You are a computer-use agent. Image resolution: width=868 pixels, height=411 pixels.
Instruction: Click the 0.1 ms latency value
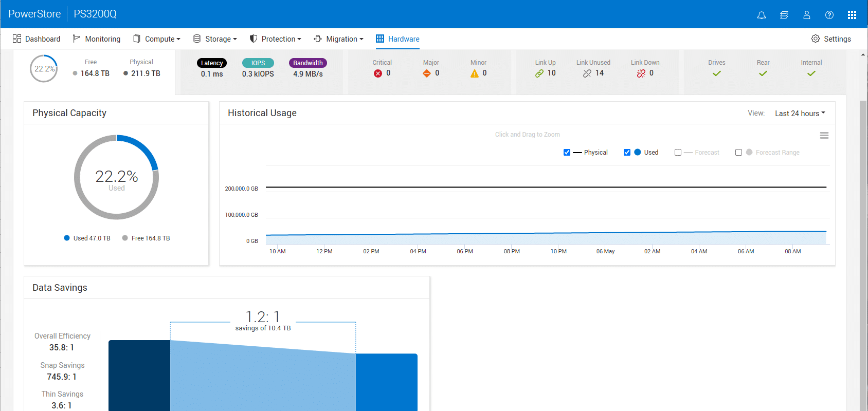[x=212, y=74]
